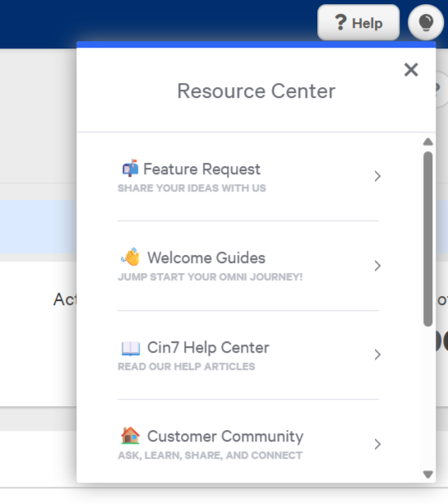Click the Feature Request mailbox icon
The width and height of the screenshot is (448, 504).
[130, 168]
